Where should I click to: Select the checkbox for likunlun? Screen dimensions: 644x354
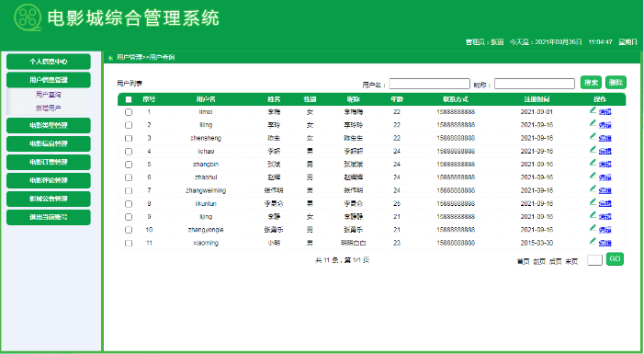(129, 204)
